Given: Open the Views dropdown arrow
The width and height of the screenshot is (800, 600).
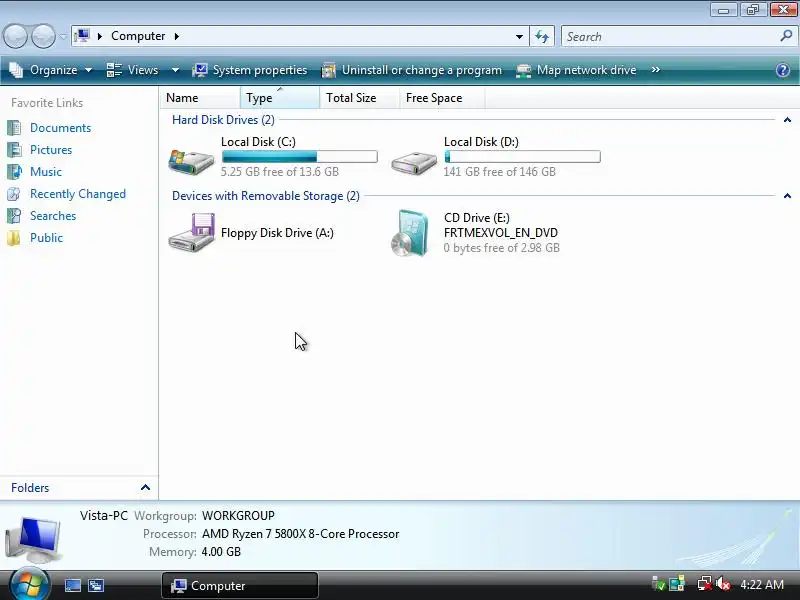Looking at the screenshot, I should [175, 70].
